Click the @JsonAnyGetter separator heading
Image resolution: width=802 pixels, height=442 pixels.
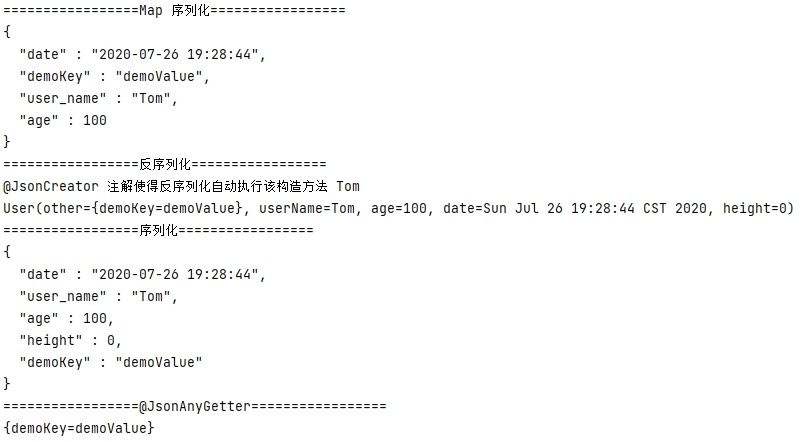[194, 406]
